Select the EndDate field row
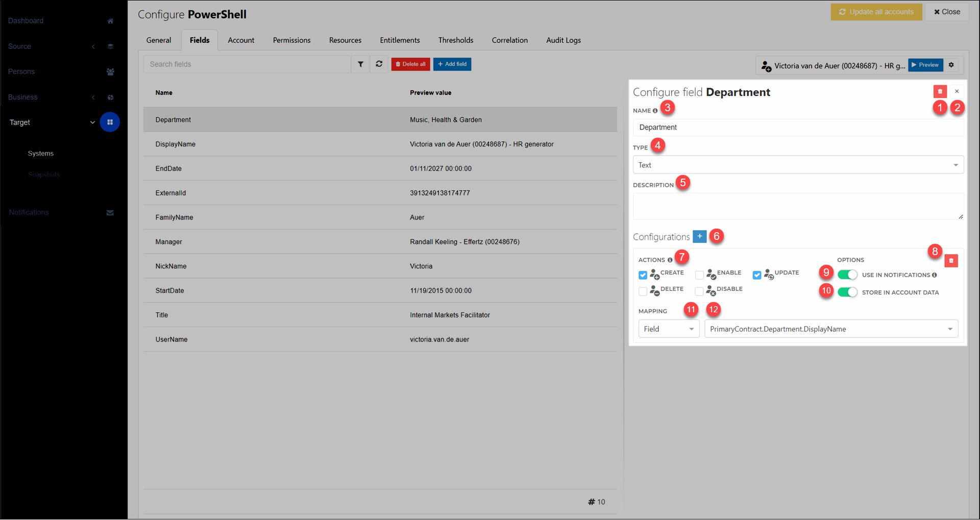 tap(380, 168)
